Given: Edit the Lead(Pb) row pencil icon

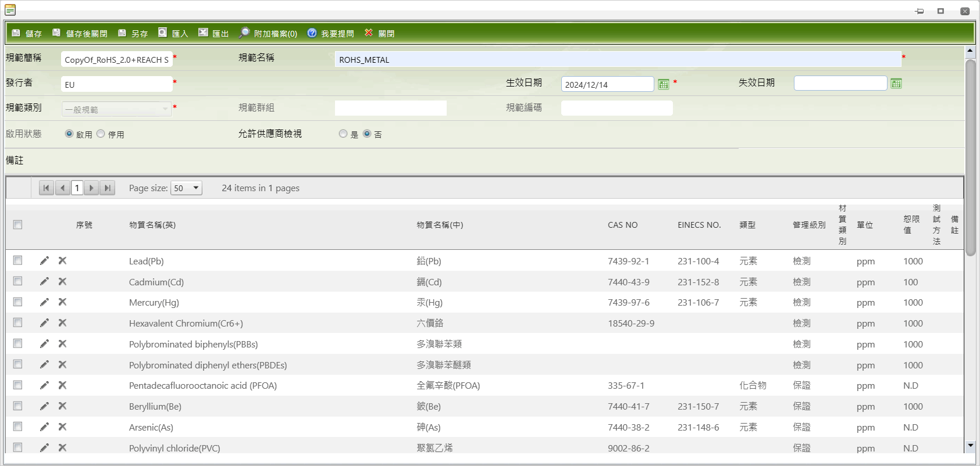Looking at the screenshot, I should point(44,261).
